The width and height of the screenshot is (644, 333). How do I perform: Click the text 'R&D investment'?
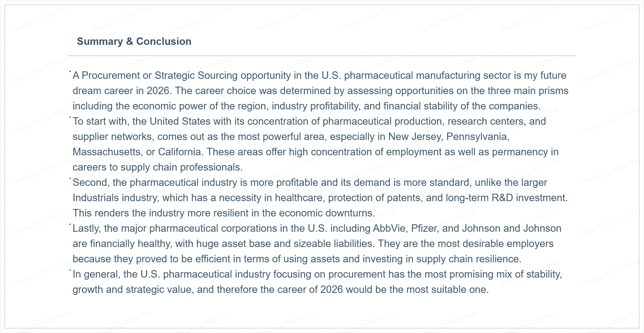coord(529,198)
